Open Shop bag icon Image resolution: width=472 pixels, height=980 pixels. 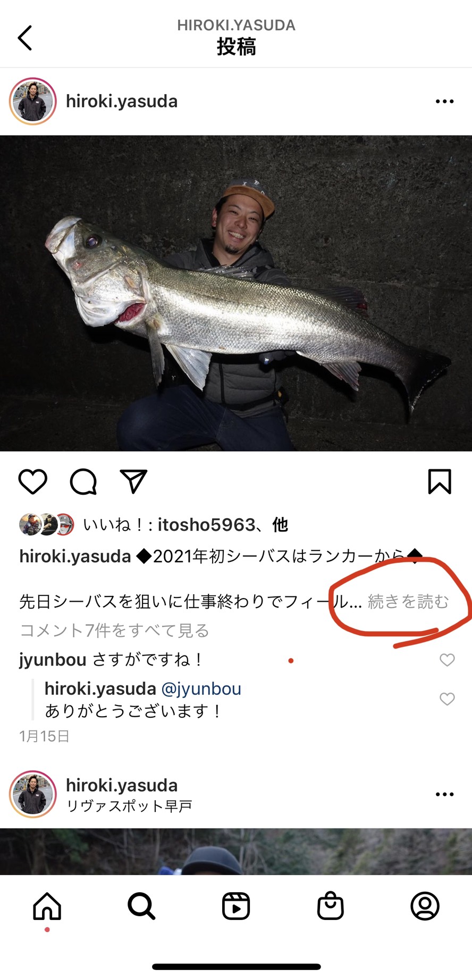tap(331, 906)
